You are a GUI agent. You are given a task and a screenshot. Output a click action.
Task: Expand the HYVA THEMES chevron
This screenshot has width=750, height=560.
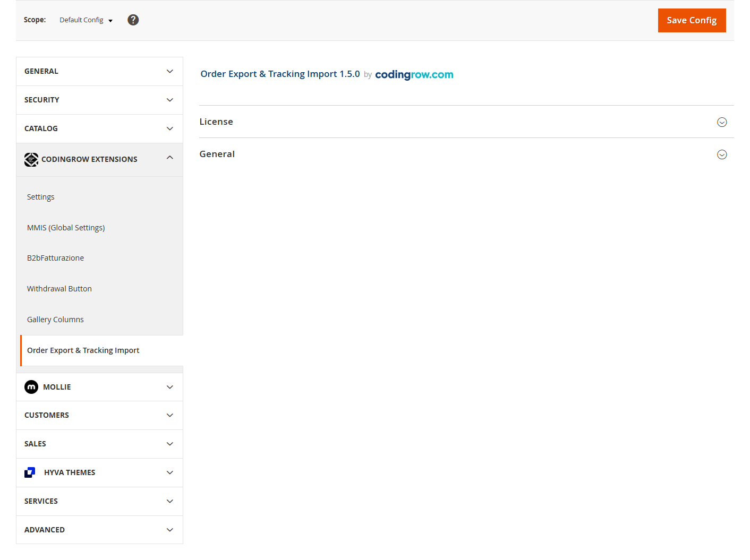(x=170, y=472)
